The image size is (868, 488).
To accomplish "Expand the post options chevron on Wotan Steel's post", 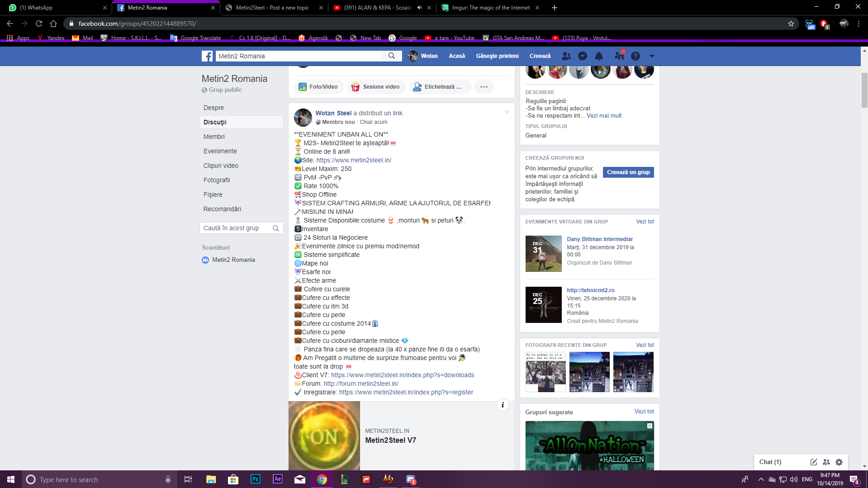I will pos(507,112).
